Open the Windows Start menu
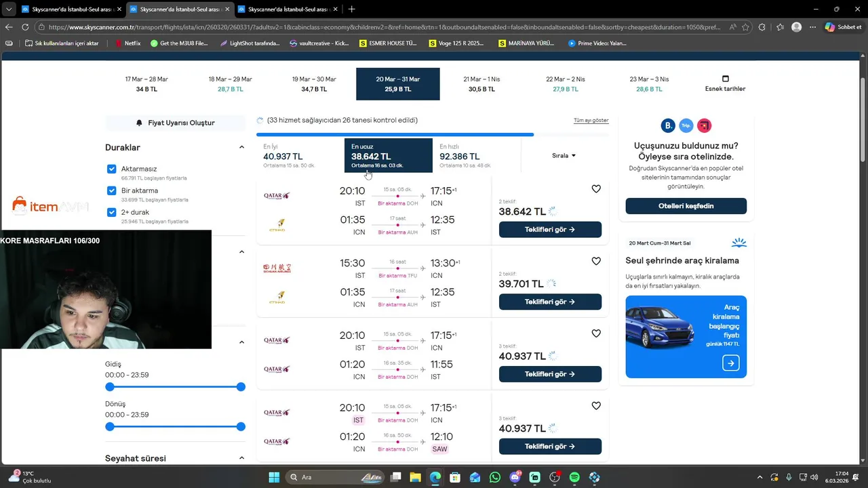Viewport: 868px width, 488px height. pos(274,477)
